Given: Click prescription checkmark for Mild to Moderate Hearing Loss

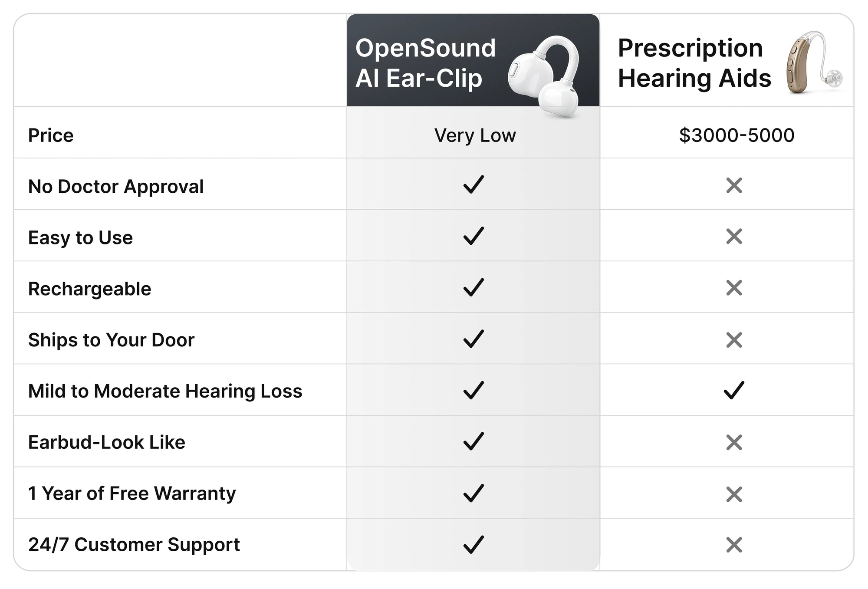Looking at the screenshot, I should click(x=734, y=390).
